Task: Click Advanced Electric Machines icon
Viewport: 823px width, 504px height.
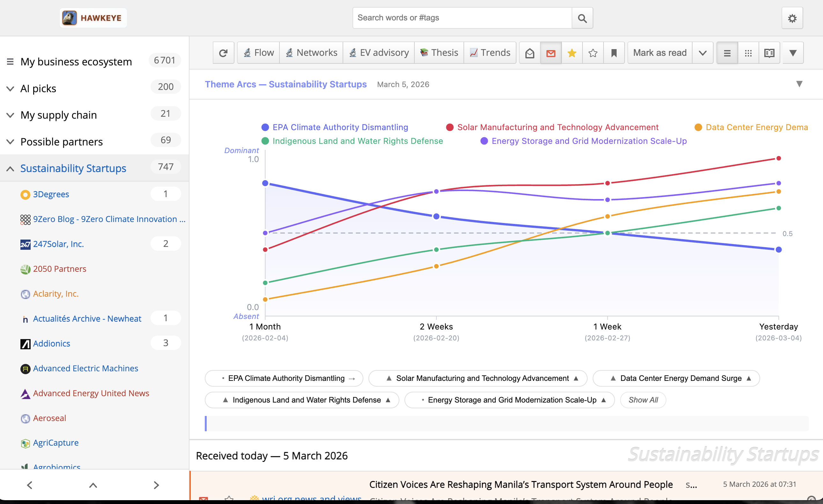Action: (26, 369)
